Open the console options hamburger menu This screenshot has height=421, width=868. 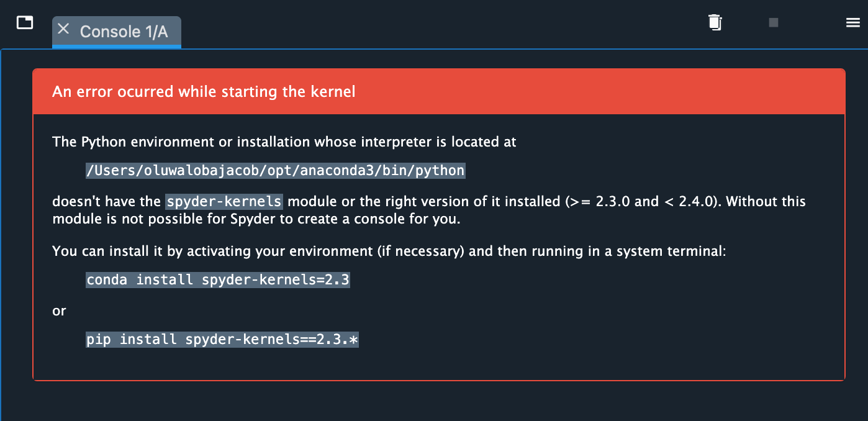[852, 22]
